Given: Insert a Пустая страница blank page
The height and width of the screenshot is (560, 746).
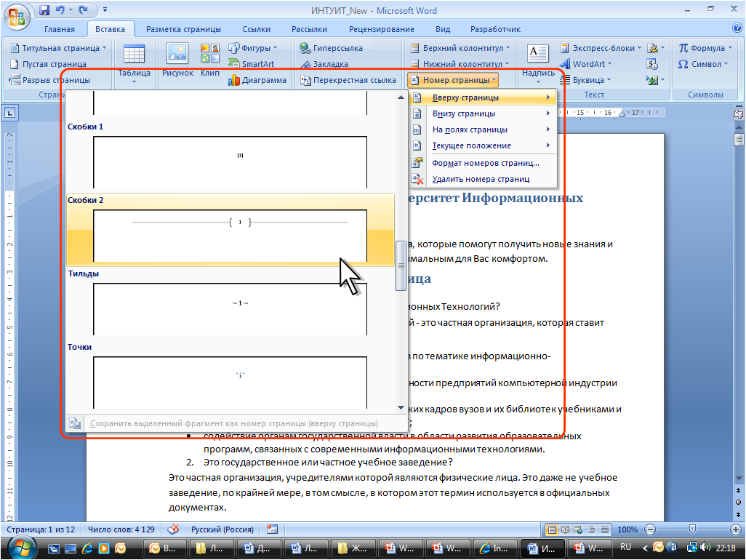Looking at the screenshot, I should [x=48, y=64].
